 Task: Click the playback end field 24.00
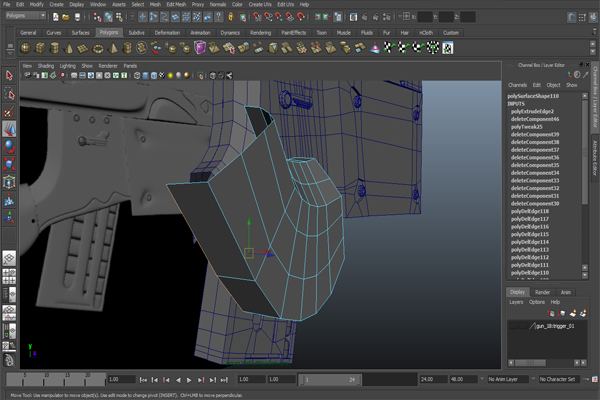(x=434, y=379)
